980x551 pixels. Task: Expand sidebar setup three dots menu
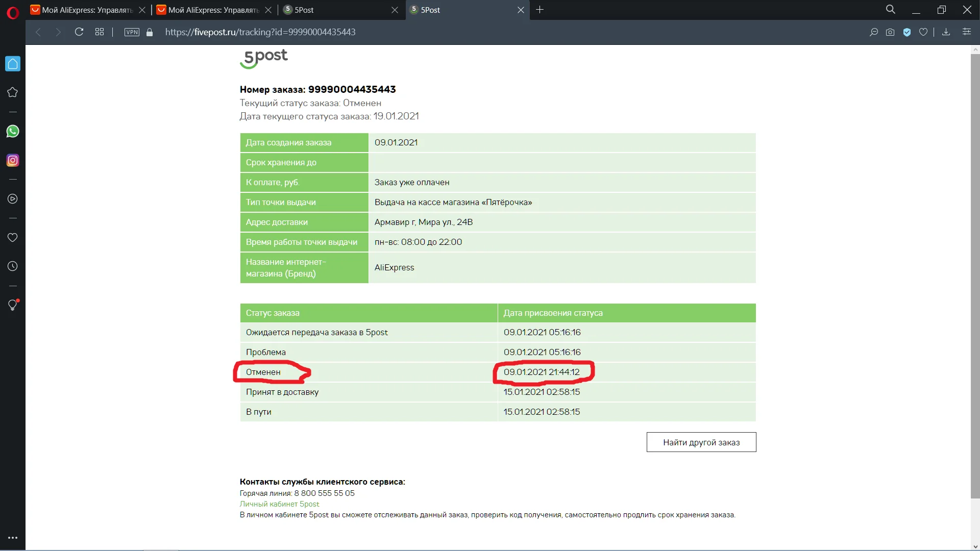coord(13,538)
